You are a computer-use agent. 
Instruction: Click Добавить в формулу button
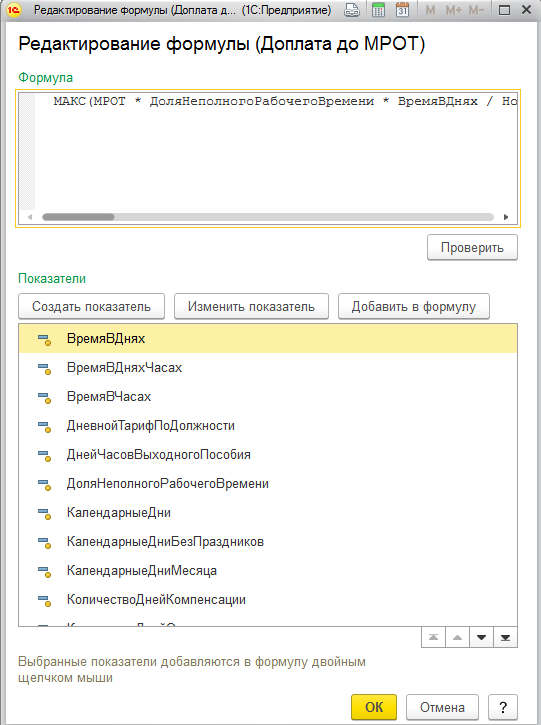413,307
